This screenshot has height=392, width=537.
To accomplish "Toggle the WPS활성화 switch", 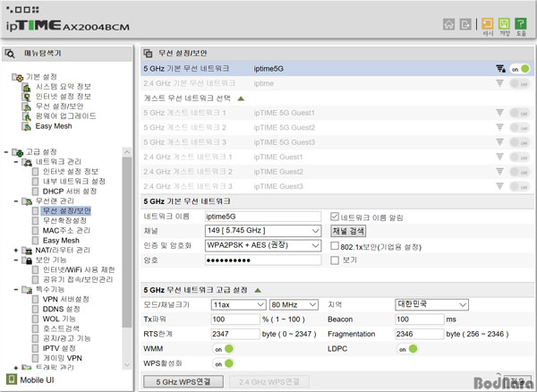I will point(223,363).
